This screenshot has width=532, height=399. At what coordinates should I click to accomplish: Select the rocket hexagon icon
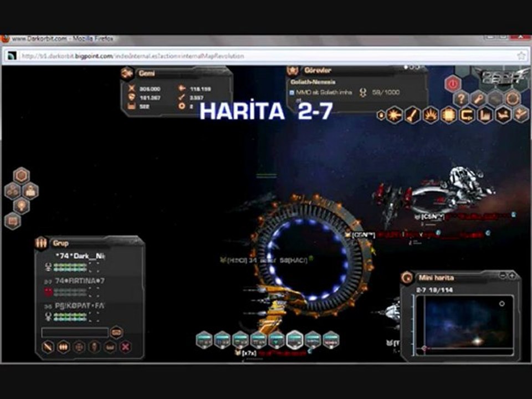pos(412,115)
